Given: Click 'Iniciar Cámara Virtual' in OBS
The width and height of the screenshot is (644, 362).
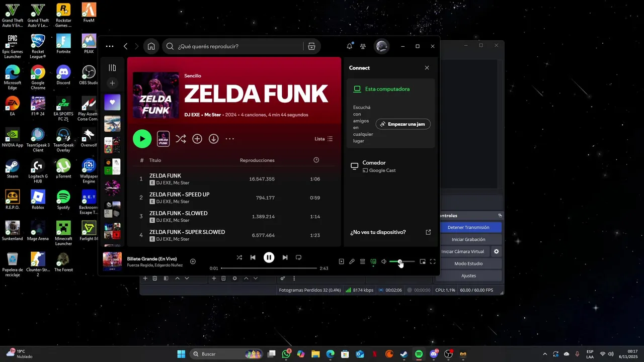Looking at the screenshot, I should 463,251.
